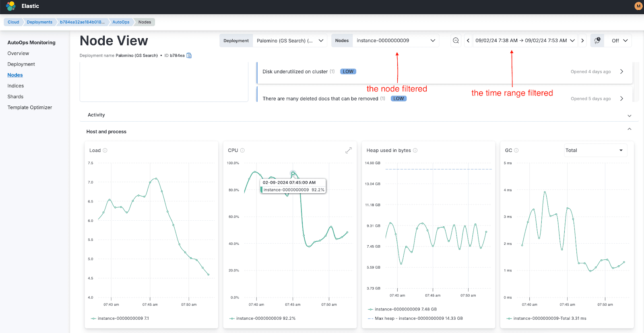Image resolution: width=644 pixels, height=333 pixels.
Task: Open the Nodes instance dropdown
Action: (x=395, y=41)
